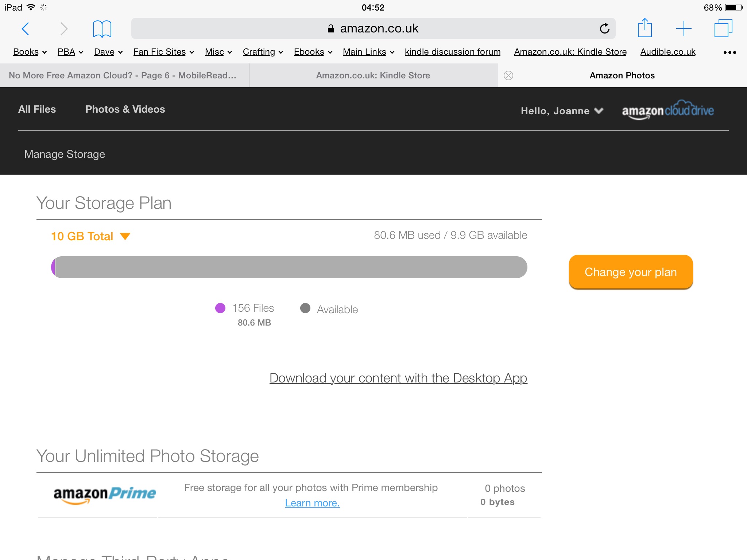Switch to Amazon.co.uk: Kindle Store tab

(x=373, y=75)
